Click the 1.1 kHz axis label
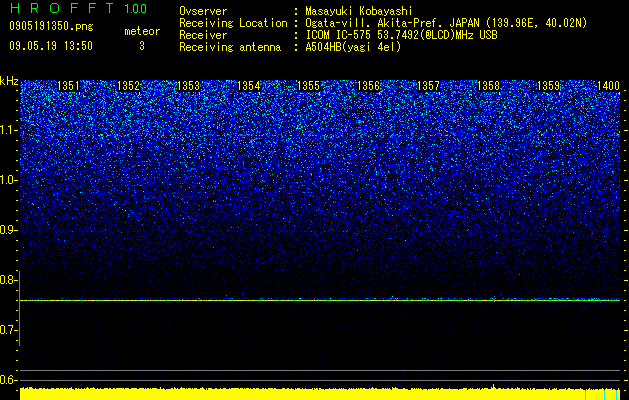This screenshot has width=629, height=400. [8, 130]
